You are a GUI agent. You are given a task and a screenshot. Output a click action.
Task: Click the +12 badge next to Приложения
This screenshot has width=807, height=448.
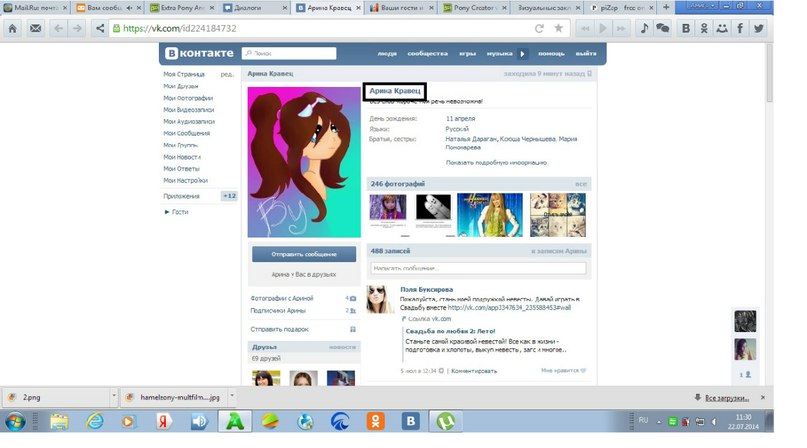pyautogui.click(x=229, y=196)
